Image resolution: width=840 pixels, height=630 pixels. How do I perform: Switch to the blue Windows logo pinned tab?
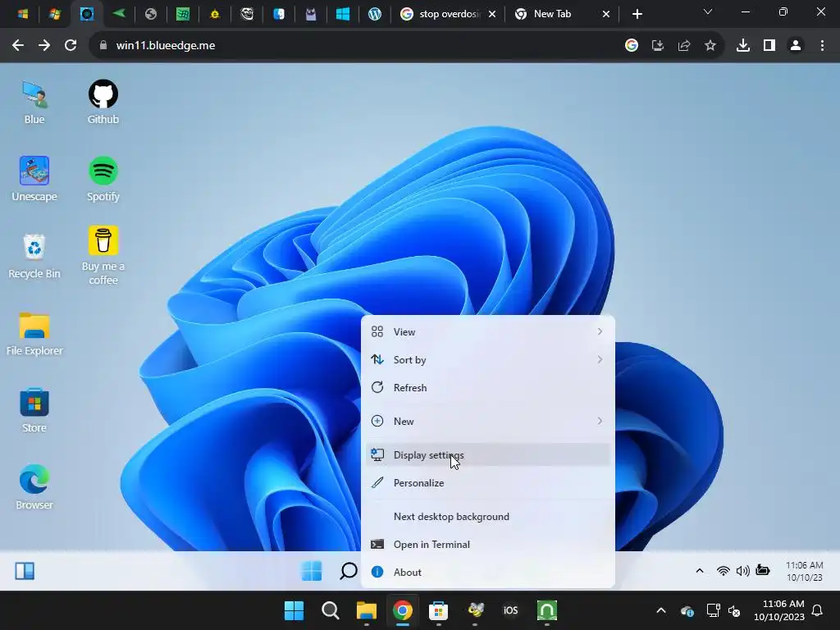pyautogui.click(x=343, y=14)
